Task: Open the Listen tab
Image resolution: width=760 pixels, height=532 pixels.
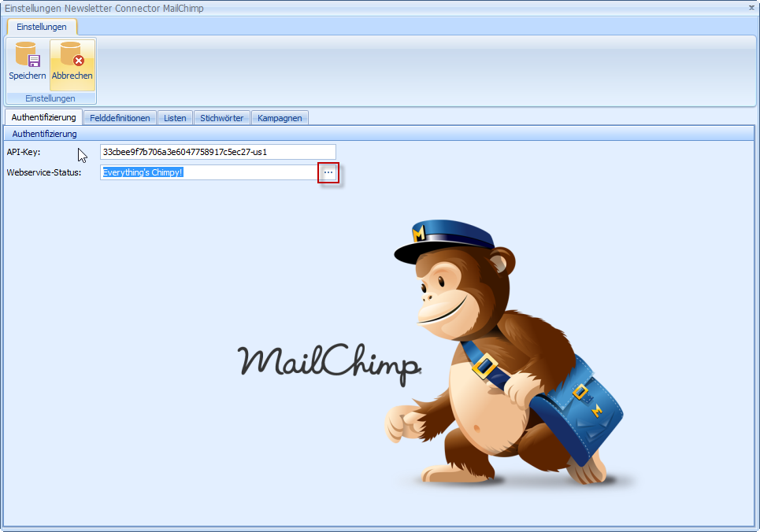Action: click(x=175, y=118)
